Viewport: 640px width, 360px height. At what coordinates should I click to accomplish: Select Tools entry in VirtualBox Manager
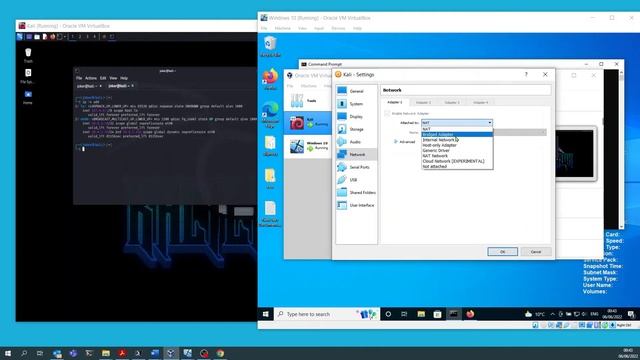[308, 100]
